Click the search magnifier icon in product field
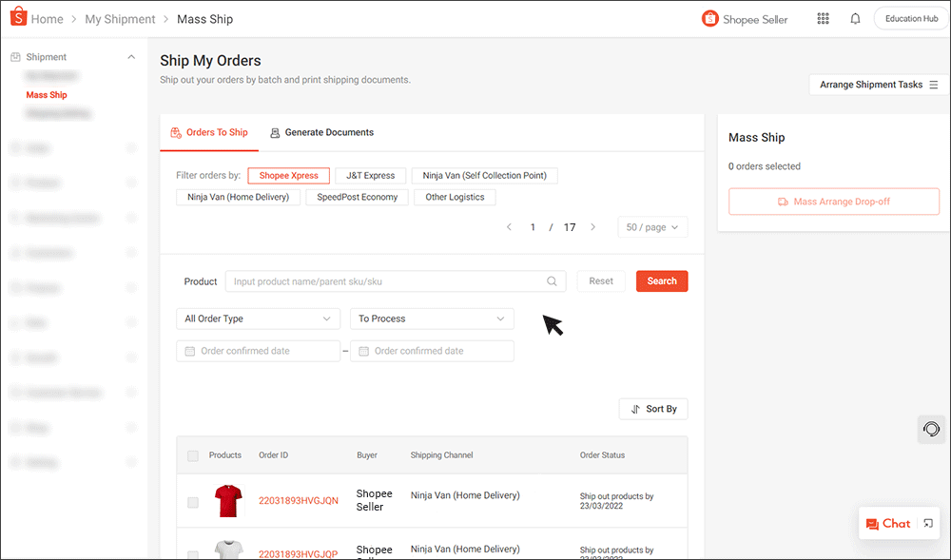Screen dimensions: 951x560 552,281
